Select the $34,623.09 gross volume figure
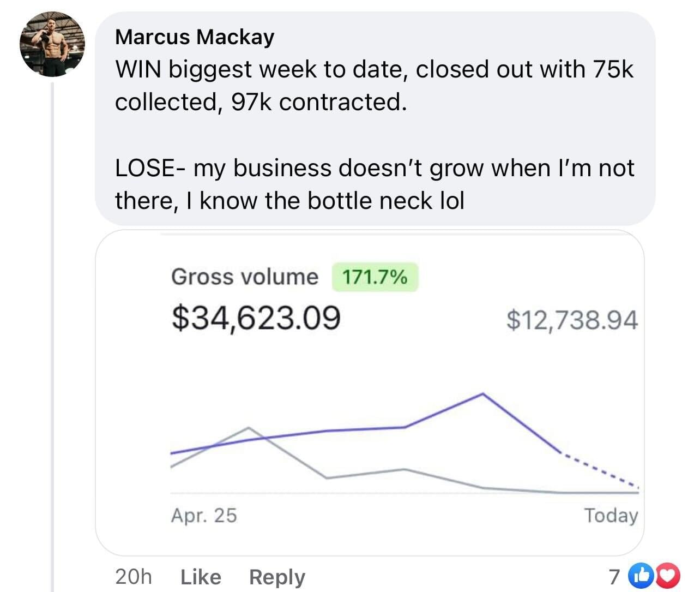 pos(256,318)
